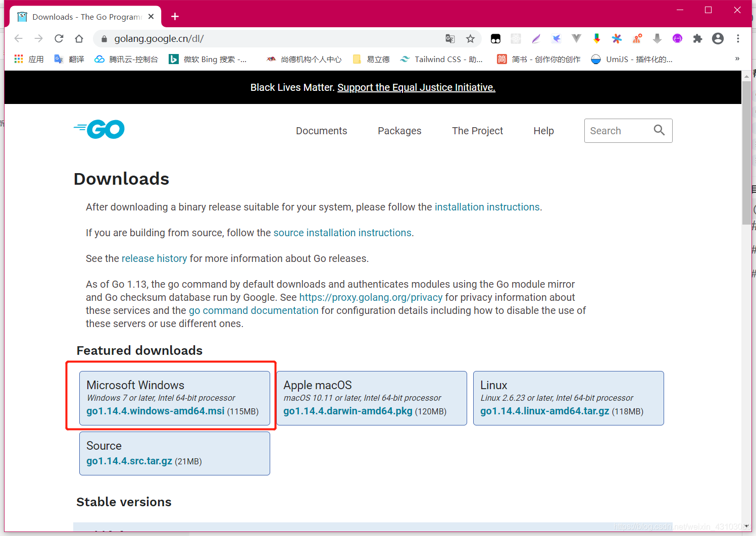Open the apps grid bookmark 应用
The height and width of the screenshot is (536, 756).
pos(29,59)
